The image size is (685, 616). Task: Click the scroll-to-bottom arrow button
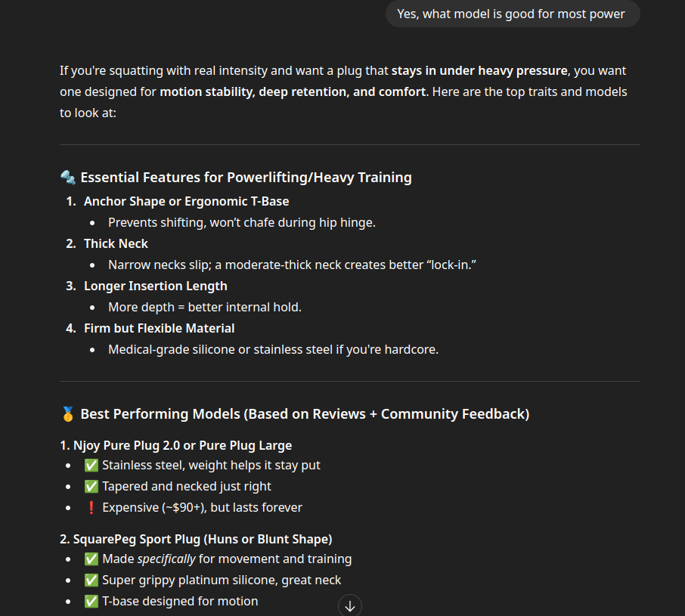[350, 605]
